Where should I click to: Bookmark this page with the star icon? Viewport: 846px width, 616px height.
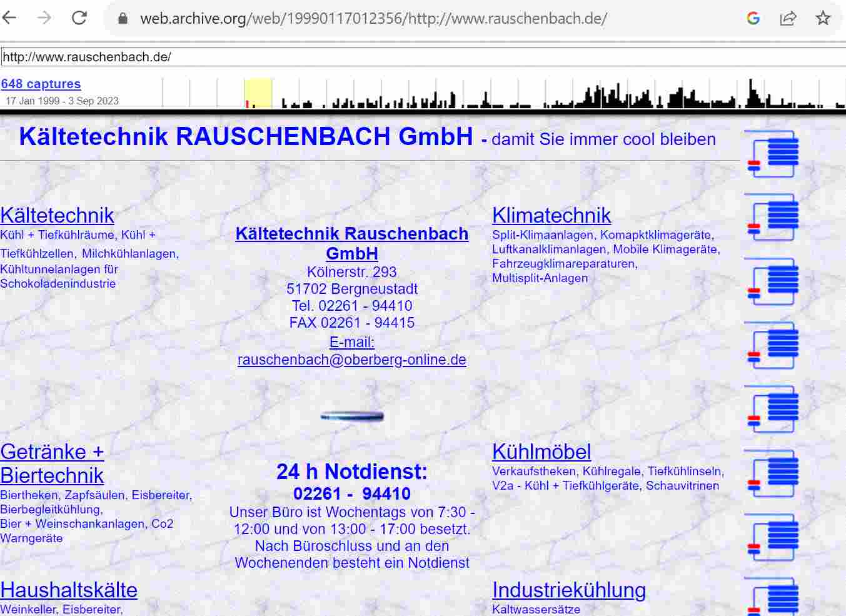(823, 18)
